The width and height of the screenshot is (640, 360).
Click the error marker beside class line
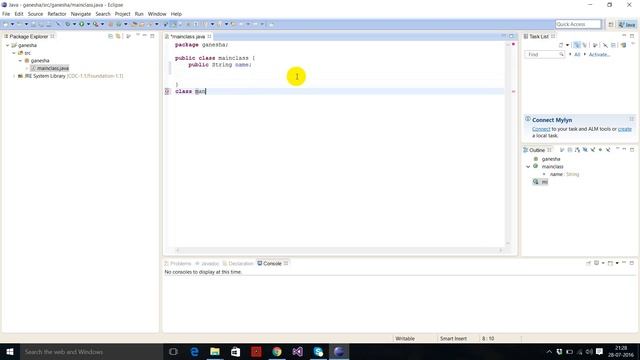pos(167,91)
